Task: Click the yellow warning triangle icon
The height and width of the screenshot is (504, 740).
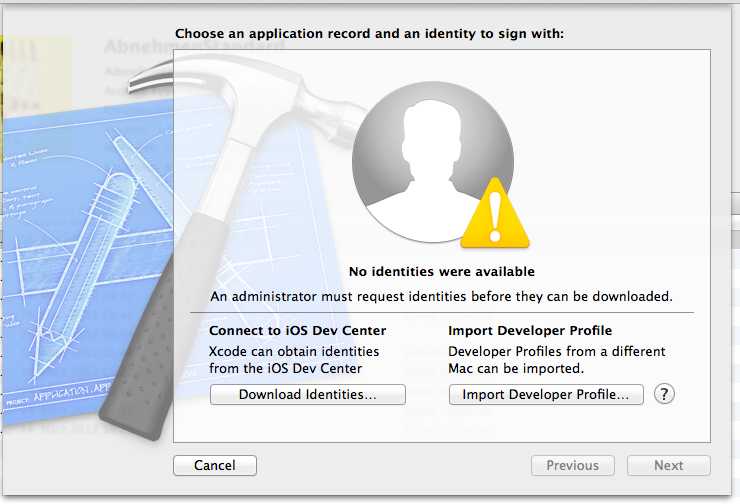Action: point(495,214)
